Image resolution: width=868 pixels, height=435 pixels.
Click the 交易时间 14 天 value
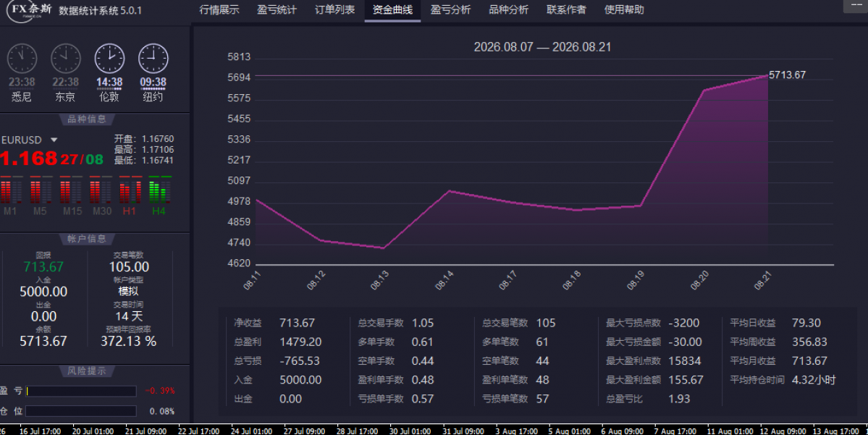(129, 316)
